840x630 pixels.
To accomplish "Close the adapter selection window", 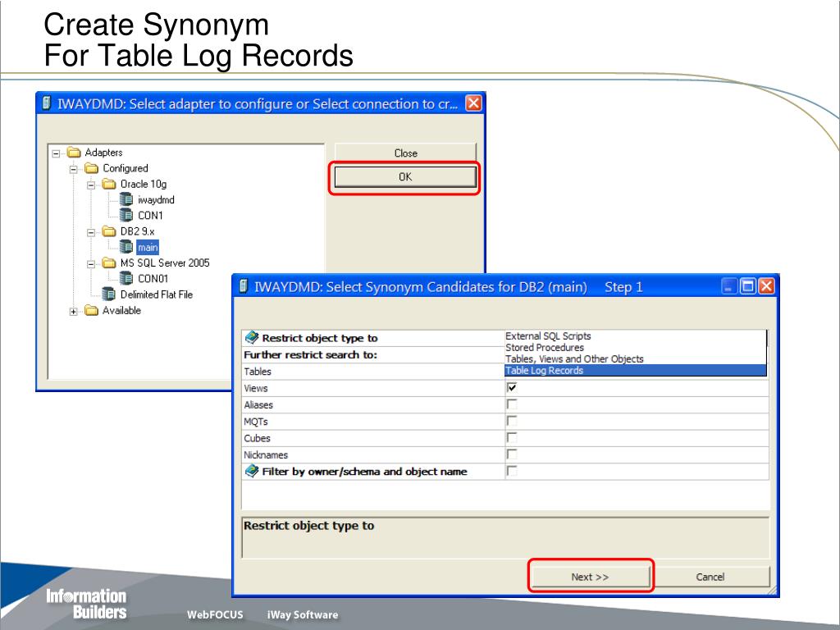I will coord(473,103).
